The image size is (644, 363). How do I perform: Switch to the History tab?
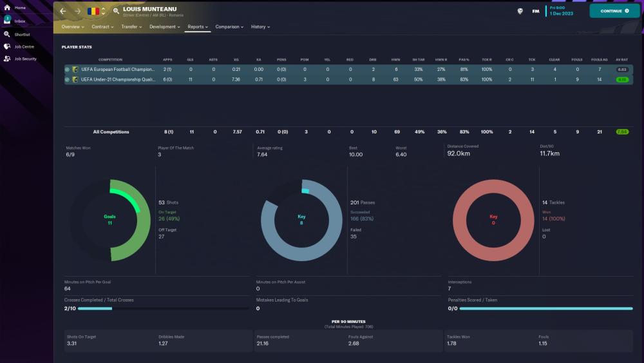260,27
